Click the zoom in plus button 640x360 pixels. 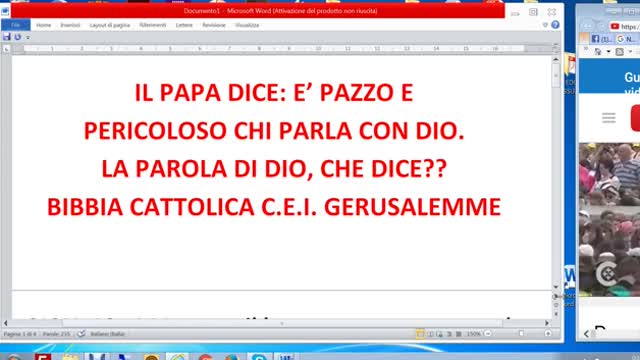[548, 334]
